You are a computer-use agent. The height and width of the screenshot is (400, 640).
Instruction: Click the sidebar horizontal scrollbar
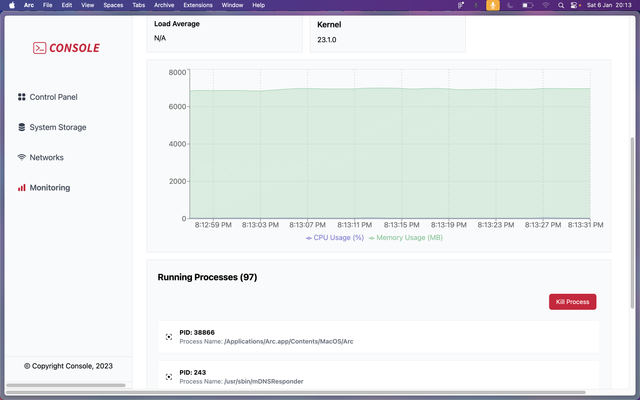[66, 385]
